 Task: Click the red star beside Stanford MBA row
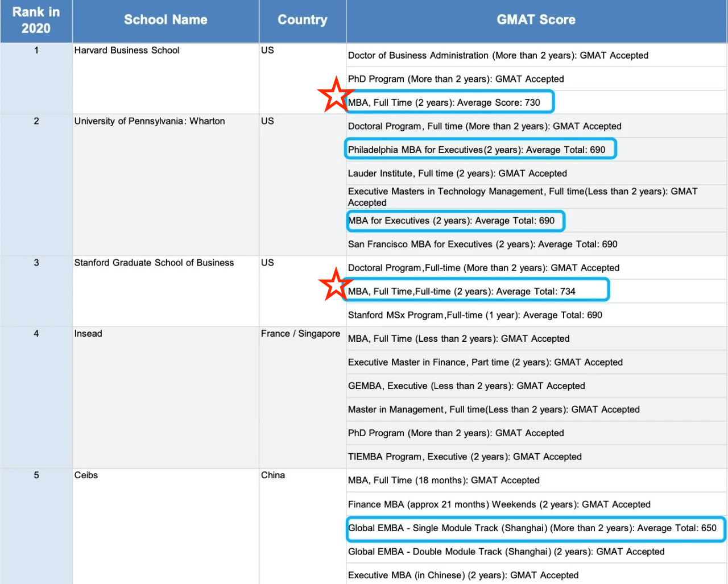point(336,284)
